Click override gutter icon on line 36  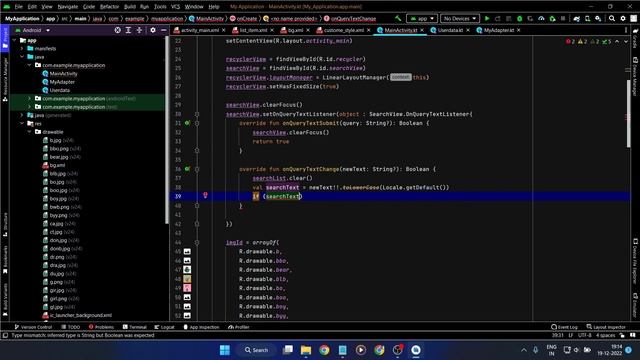pos(187,169)
